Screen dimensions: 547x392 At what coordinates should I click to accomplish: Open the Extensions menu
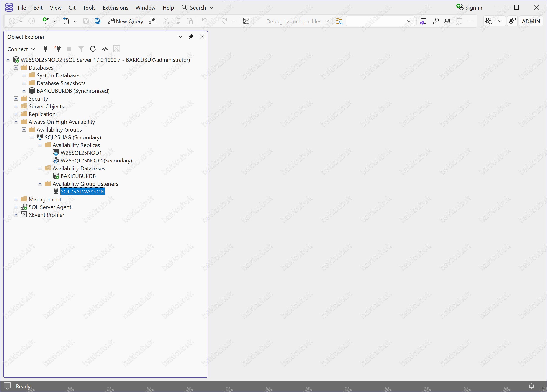coord(115,8)
